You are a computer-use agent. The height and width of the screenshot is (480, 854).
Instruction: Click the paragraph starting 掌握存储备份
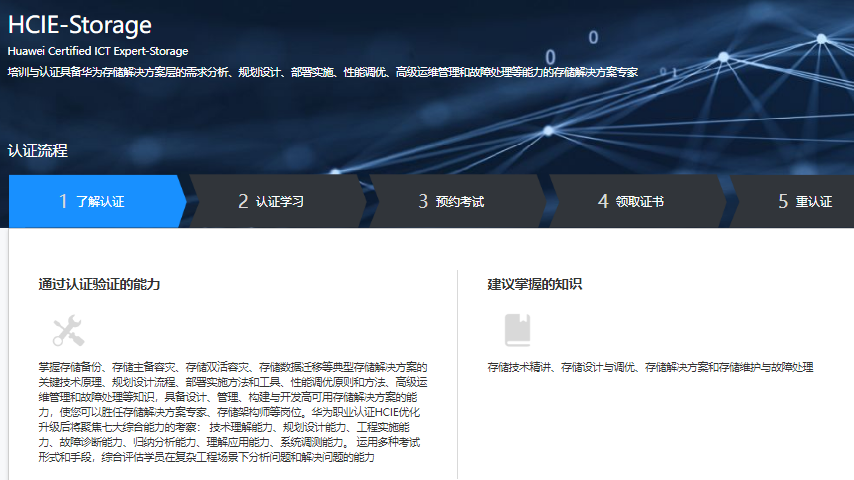coord(233,412)
